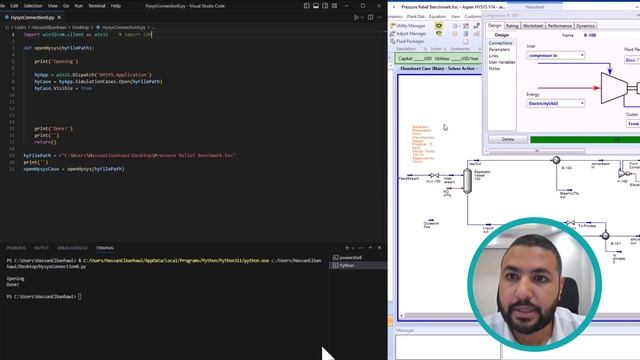This screenshot has width=640, height=360.
Task: Open the Energy stream dropdown
Action: [x=582, y=103]
